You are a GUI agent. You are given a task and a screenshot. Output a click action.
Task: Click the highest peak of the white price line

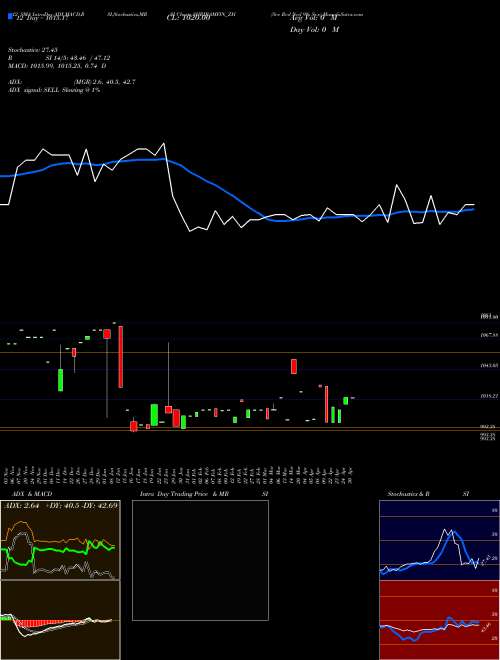tap(164, 144)
